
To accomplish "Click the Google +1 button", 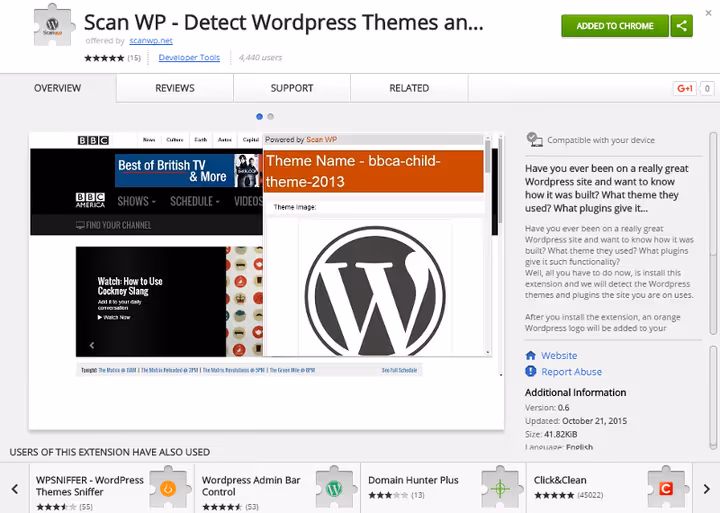I will (685, 88).
